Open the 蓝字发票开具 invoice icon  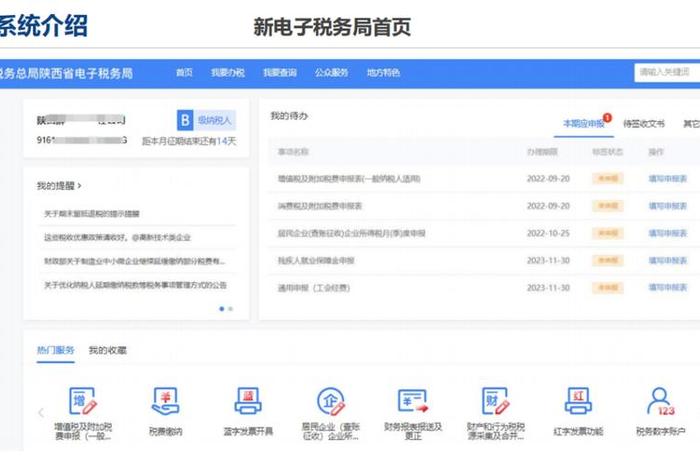click(x=248, y=401)
